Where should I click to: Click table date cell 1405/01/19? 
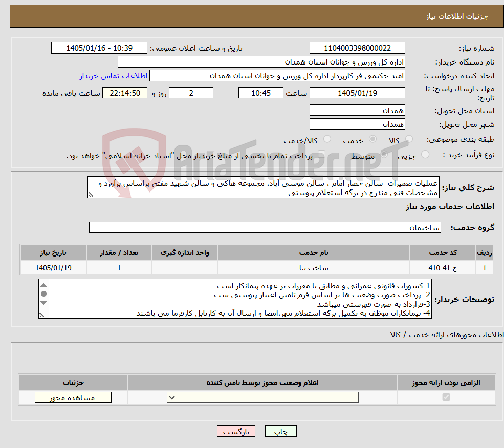tap(53, 268)
